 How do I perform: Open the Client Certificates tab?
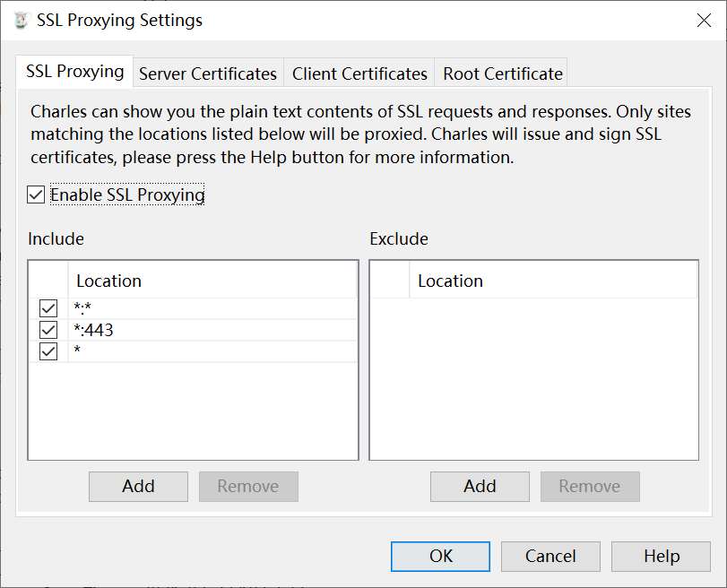tap(359, 73)
